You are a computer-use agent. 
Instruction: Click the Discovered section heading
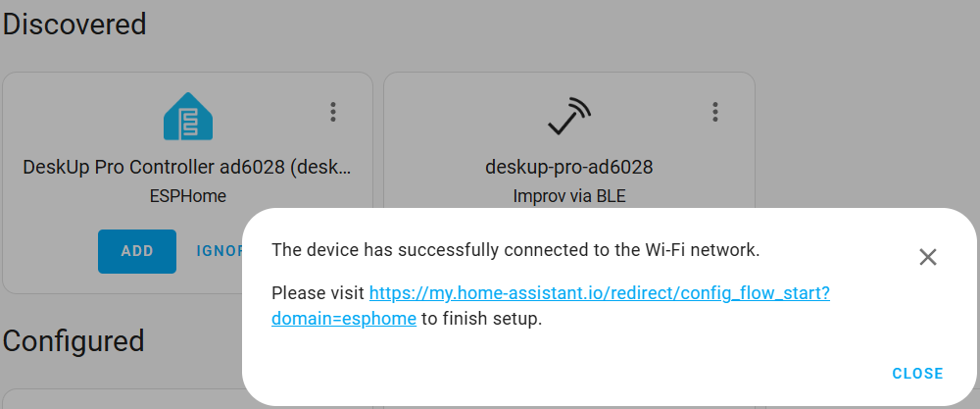(x=74, y=25)
